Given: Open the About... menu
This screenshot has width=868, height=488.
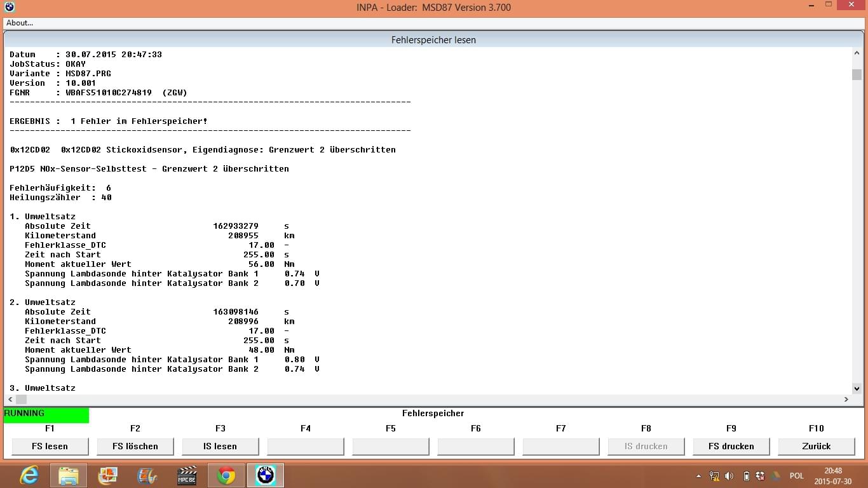Looking at the screenshot, I should (x=20, y=23).
